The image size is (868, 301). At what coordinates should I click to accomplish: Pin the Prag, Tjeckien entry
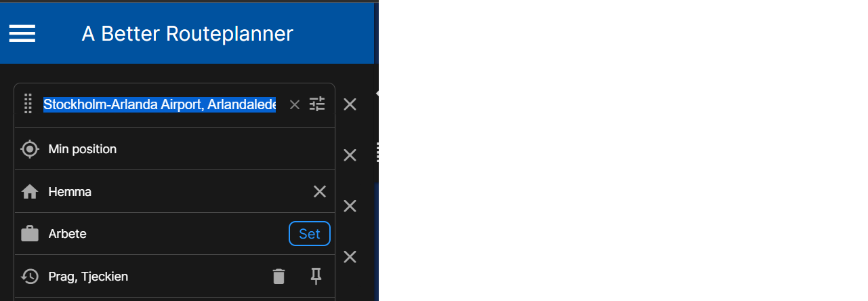coord(316,276)
